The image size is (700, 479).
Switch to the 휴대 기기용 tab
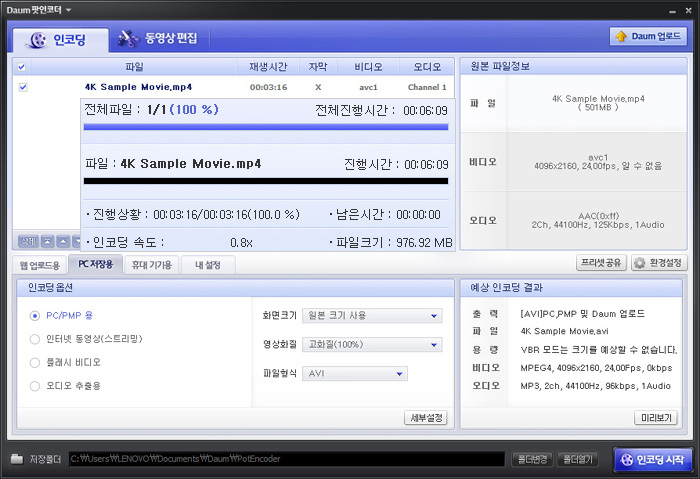[152, 265]
